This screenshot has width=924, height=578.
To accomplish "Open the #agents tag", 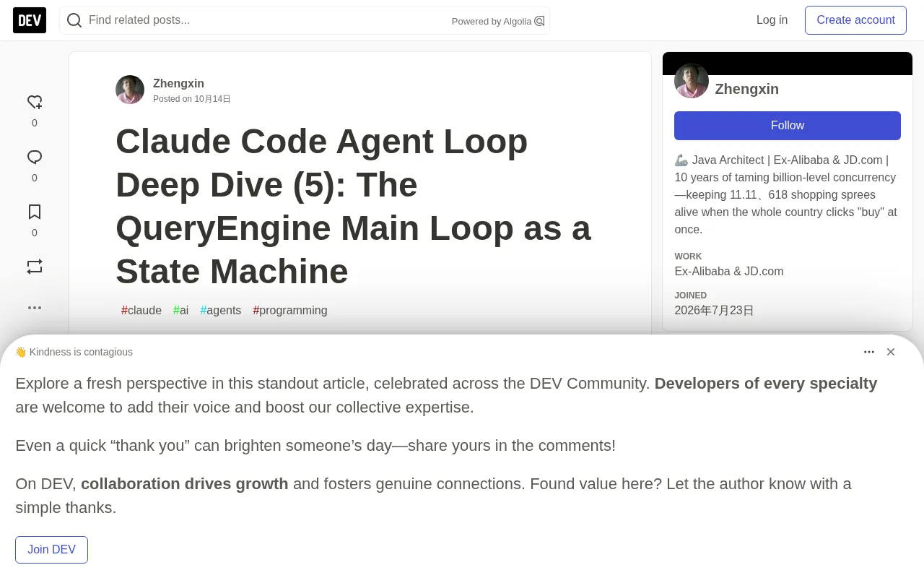I will click(221, 311).
